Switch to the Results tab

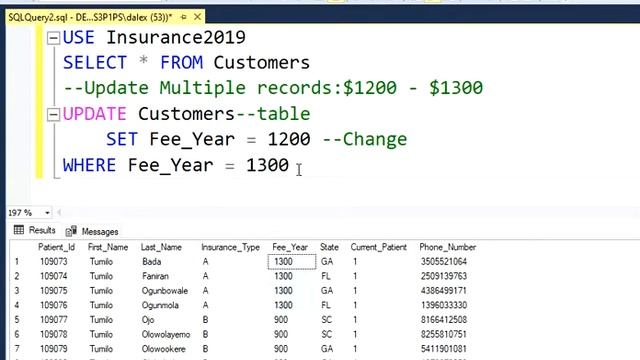click(x=34, y=231)
